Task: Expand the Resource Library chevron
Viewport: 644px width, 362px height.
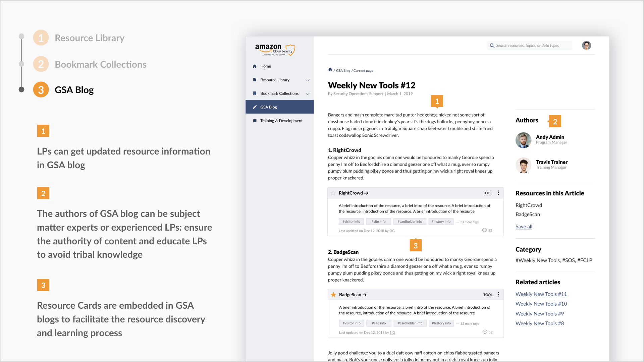Action: (x=308, y=80)
